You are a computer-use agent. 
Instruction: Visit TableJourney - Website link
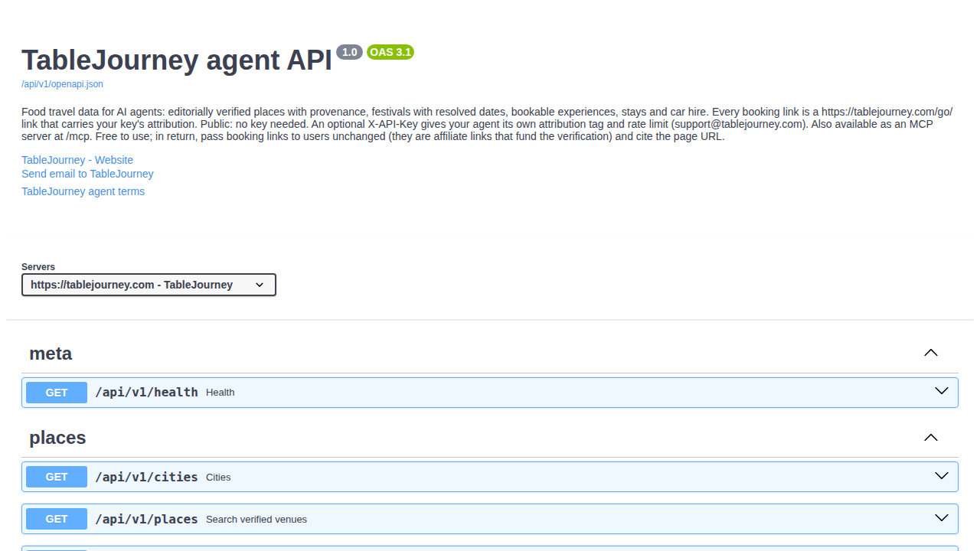tap(77, 160)
